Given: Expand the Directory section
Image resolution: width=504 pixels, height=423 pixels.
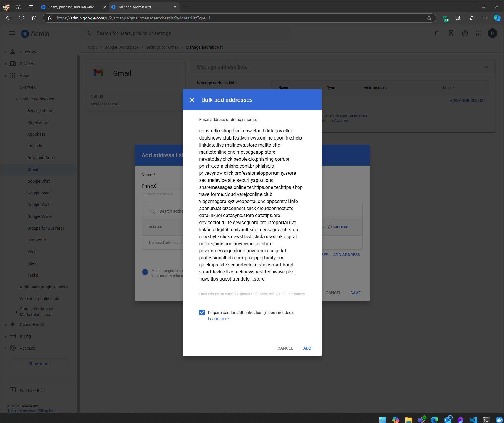Looking at the screenshot, I should (5, 52).
